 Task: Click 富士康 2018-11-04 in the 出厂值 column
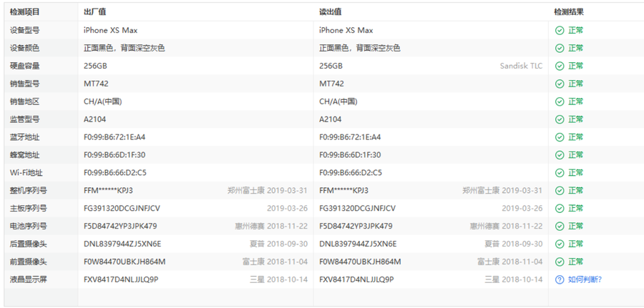[275, 262]
